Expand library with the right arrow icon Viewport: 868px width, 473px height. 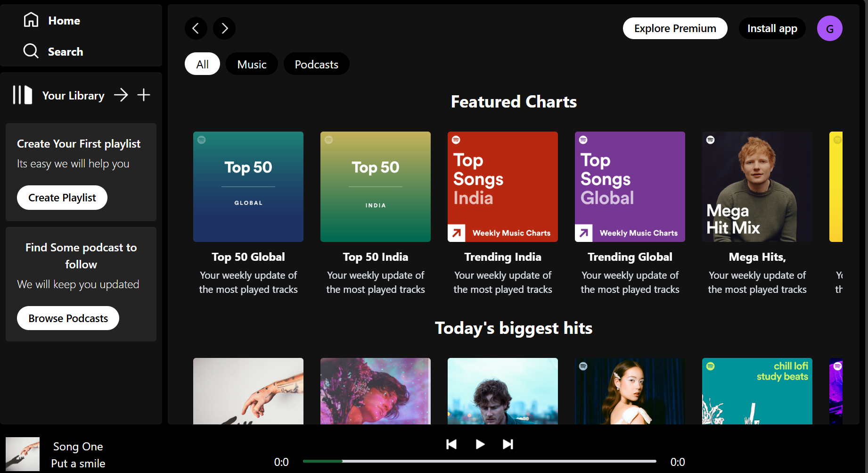121,95
